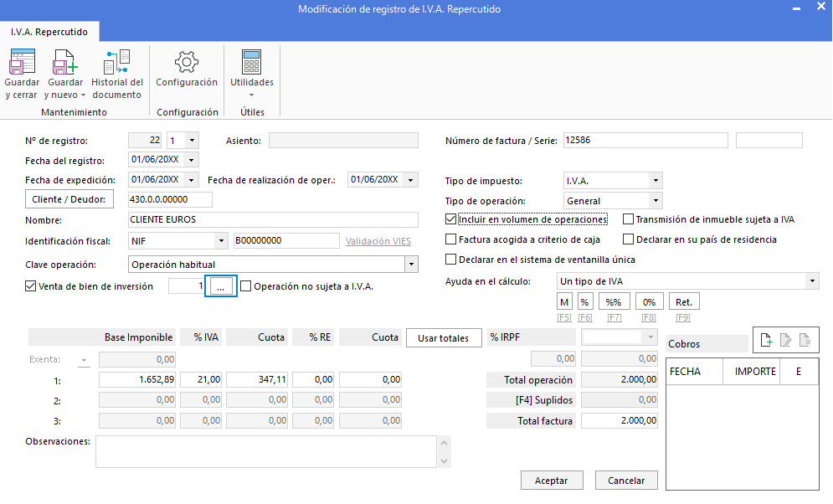Click the 0% calculation helper button
This screenshot has width=833, height=504.
(649, 301)
